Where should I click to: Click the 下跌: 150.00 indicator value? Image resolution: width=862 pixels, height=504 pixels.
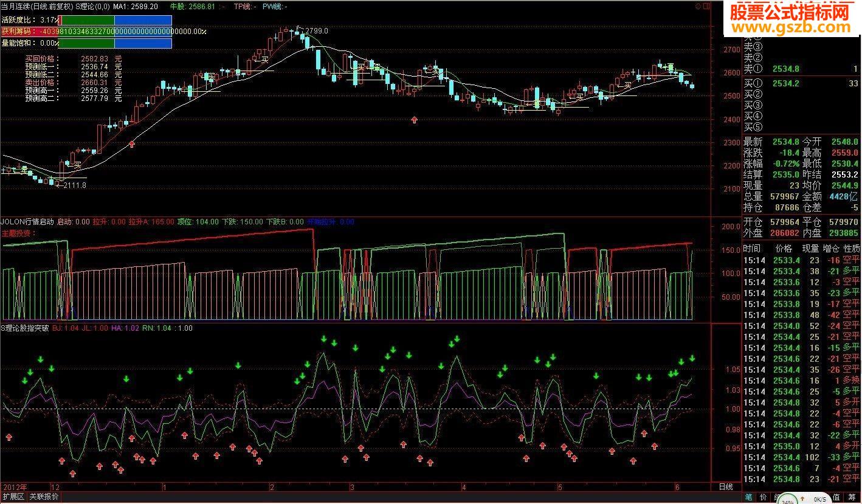(243, 222)
